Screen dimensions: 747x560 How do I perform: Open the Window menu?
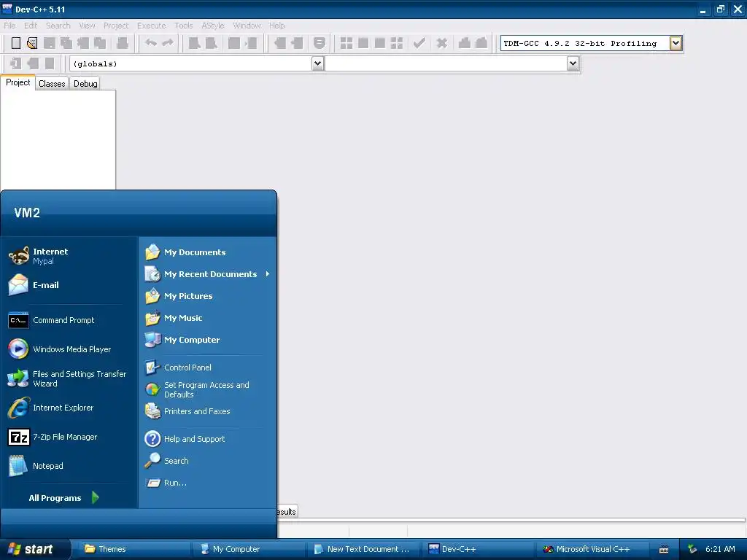[247, 26]
